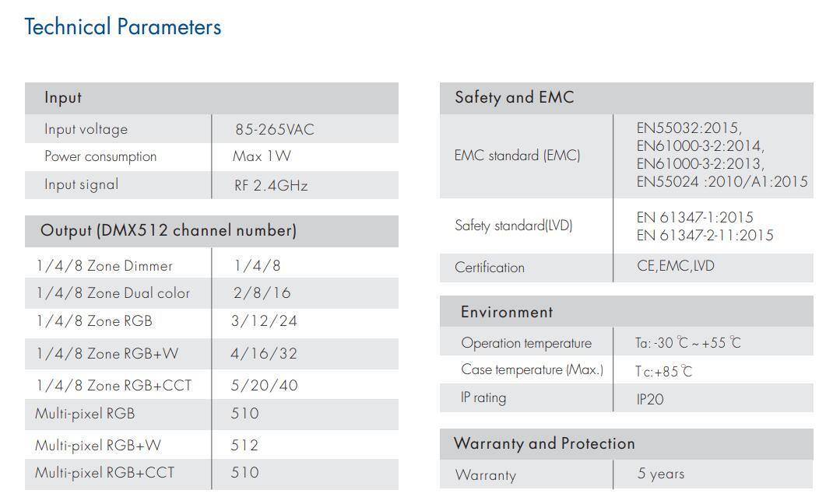Click the Power consumption row label
Image resolution: width=833 pixels, height=504 pixels.
100,156
